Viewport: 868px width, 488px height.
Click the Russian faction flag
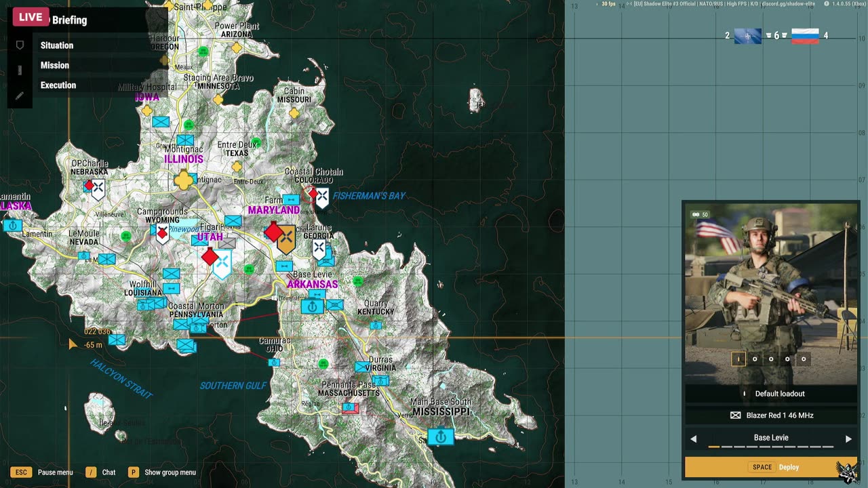tap(805, 36)
